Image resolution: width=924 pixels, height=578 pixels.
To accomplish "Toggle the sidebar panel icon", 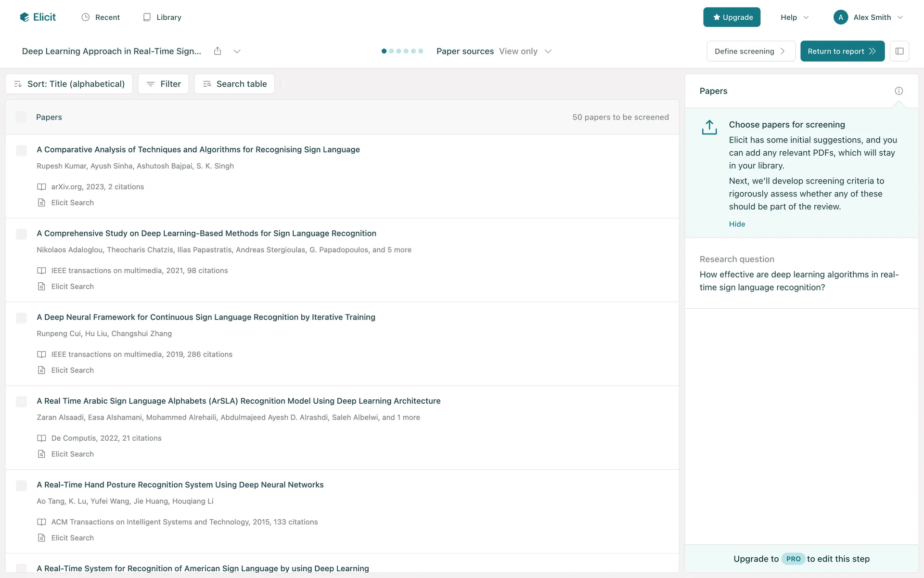I will coord(899,51).
